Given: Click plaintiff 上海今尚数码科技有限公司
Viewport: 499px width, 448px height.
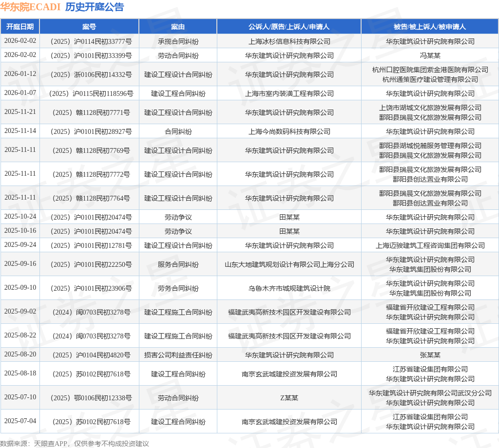Looking at the screenshot, I should (289, 131).
